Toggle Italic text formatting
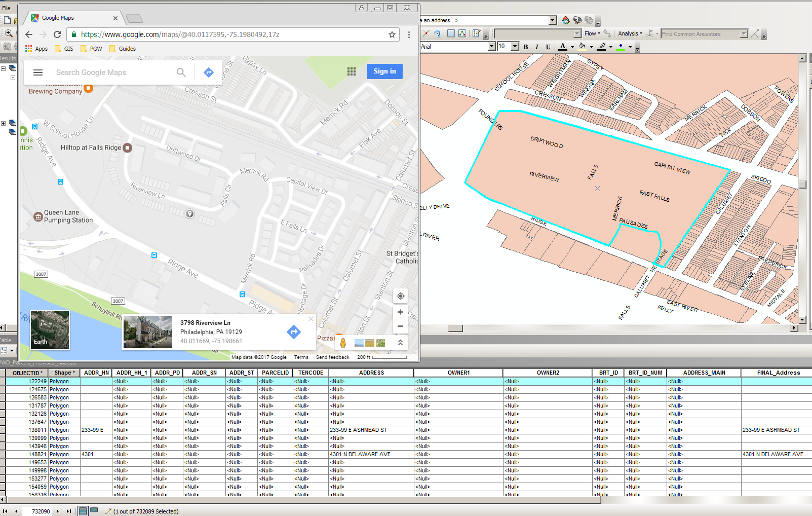This screenshot has height=516, width=812. coord(537,47)
